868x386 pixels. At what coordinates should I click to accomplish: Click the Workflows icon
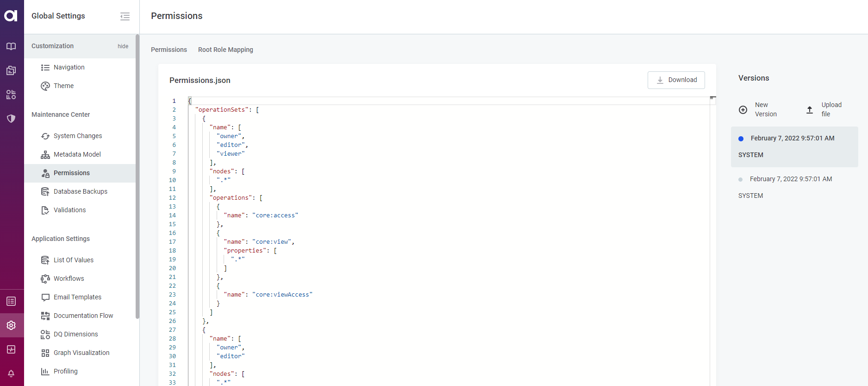(x=45, y=279)
